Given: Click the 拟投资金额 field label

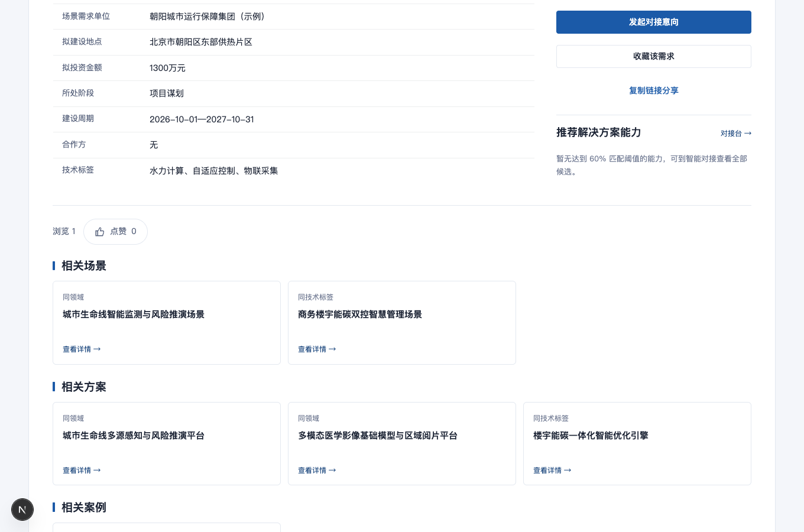Looking at the screenshot, I should [x=82, y=68].
